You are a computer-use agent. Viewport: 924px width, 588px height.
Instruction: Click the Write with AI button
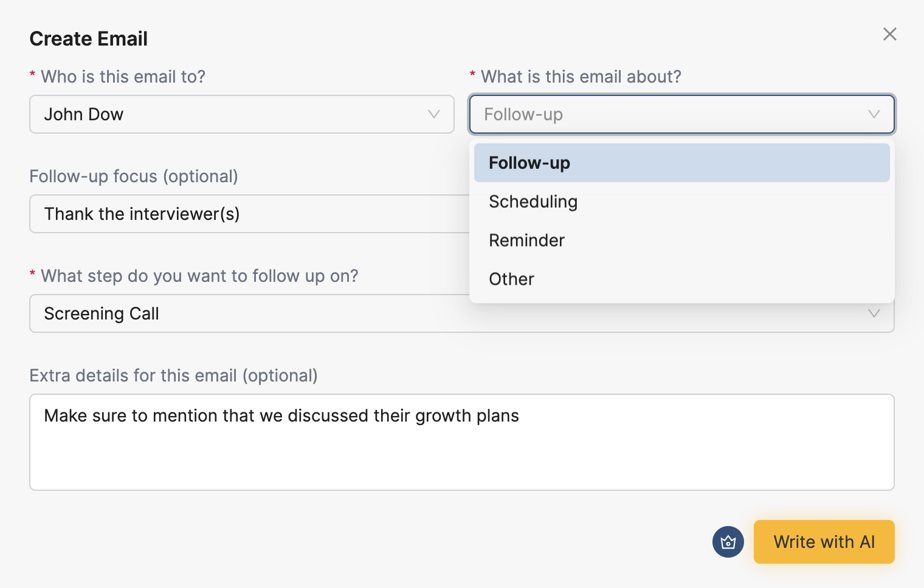tap(824, 542)
